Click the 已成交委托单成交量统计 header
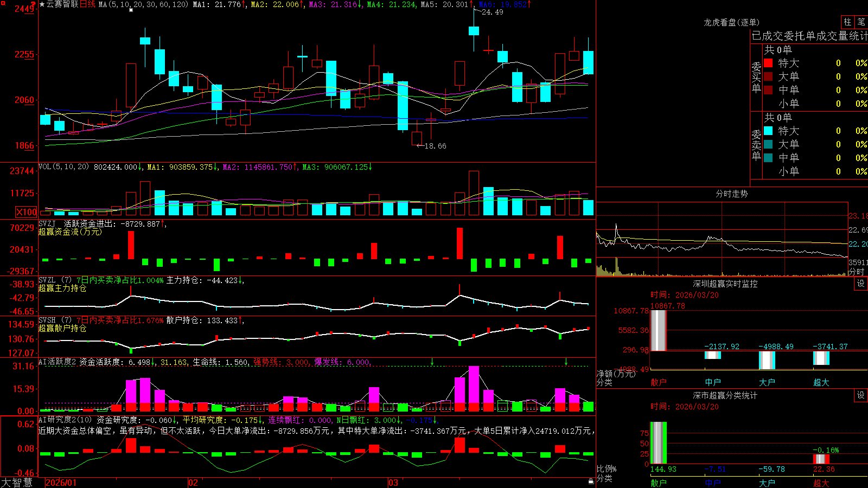 (x=809, y=36)
